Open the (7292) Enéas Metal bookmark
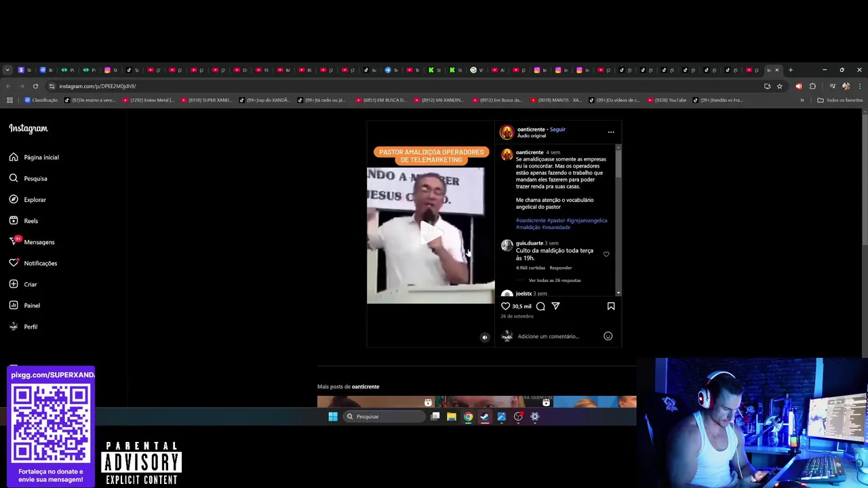 tap(148, 100)
